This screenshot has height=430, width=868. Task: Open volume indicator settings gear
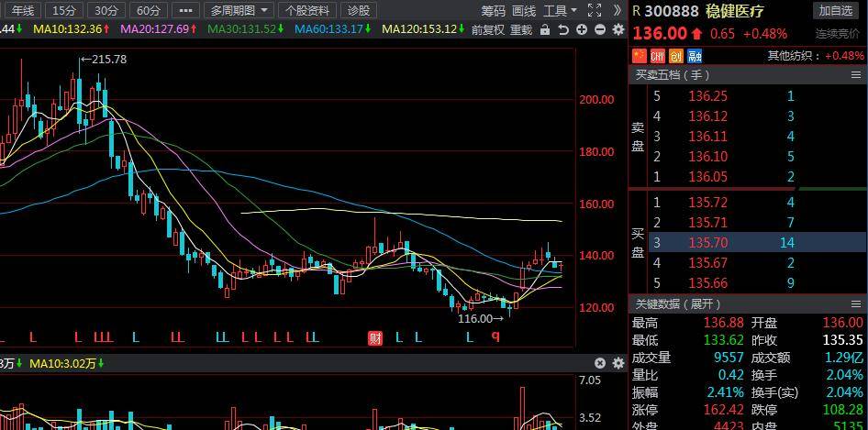click(617, 363)
